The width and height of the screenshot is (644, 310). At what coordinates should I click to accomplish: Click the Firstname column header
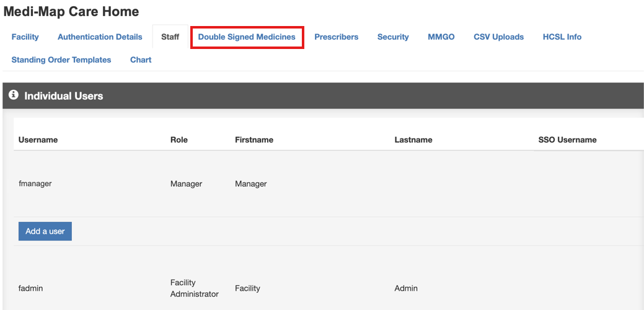coord(254,140)
